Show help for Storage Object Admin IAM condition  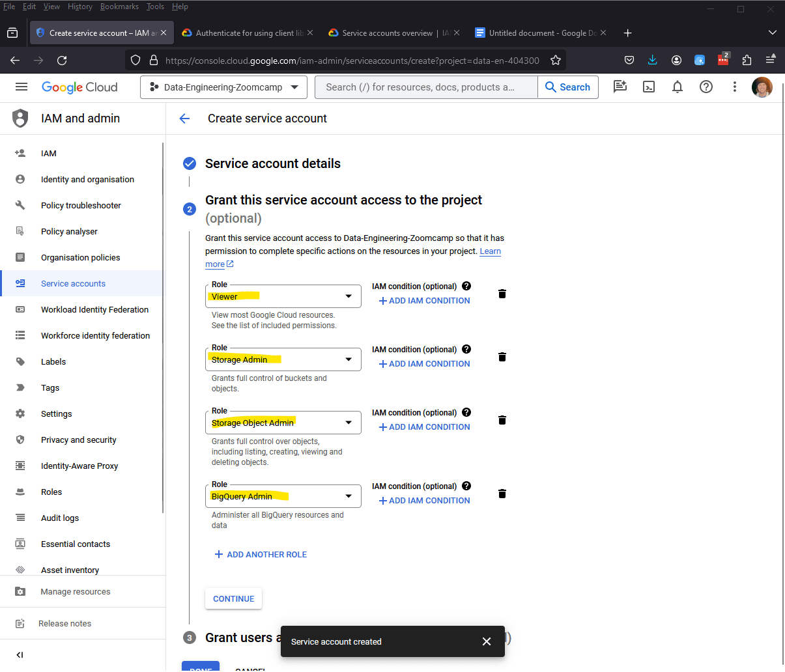tap(466, 412)
